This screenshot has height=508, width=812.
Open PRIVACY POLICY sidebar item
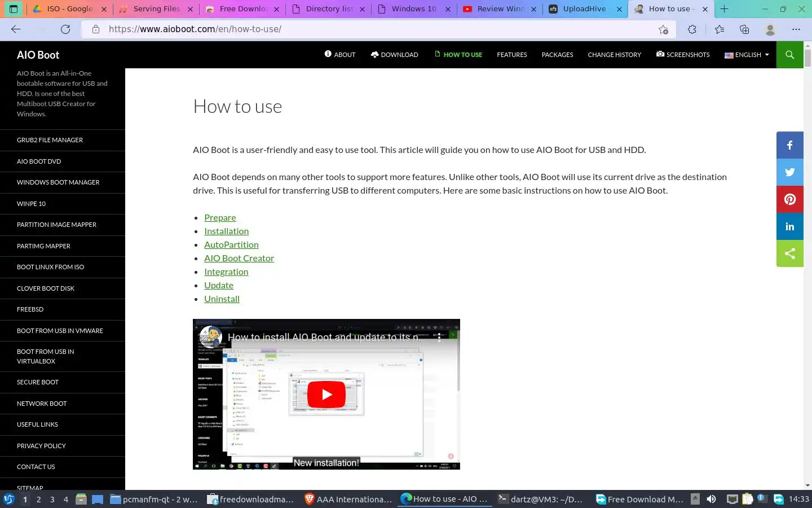coord(62,446)
